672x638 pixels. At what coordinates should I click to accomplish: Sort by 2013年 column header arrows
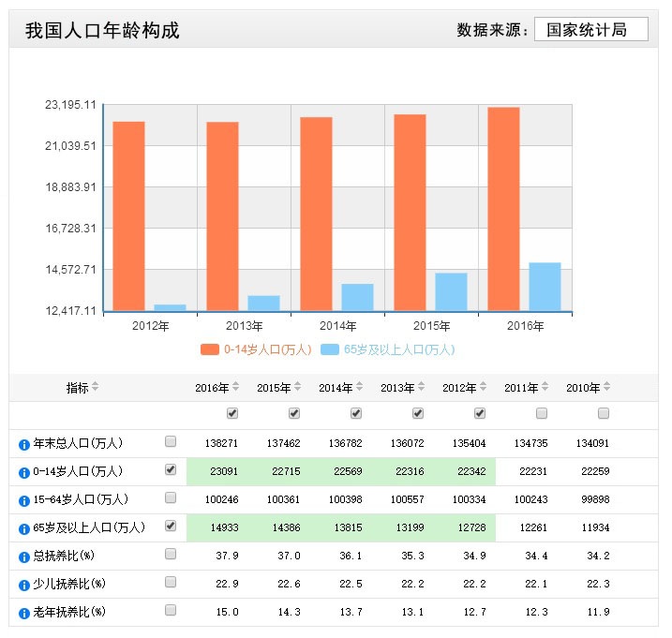coord(422,388)
